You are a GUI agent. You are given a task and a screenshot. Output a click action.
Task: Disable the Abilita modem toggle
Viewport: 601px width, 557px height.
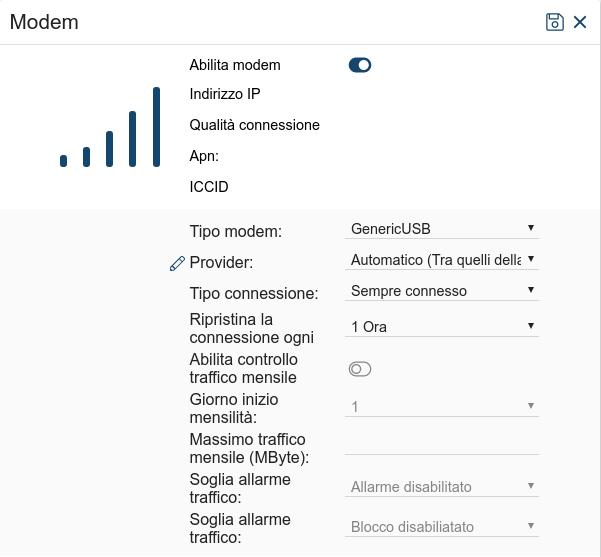(x=360, y=65)
